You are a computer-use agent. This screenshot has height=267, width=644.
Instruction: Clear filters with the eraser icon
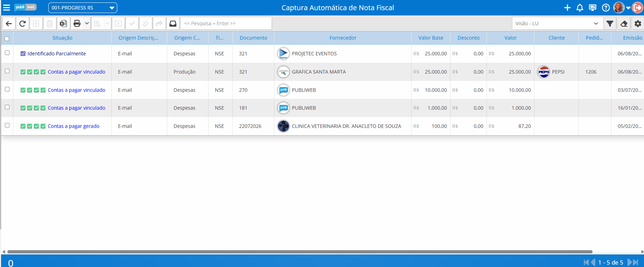click(624, 23)
